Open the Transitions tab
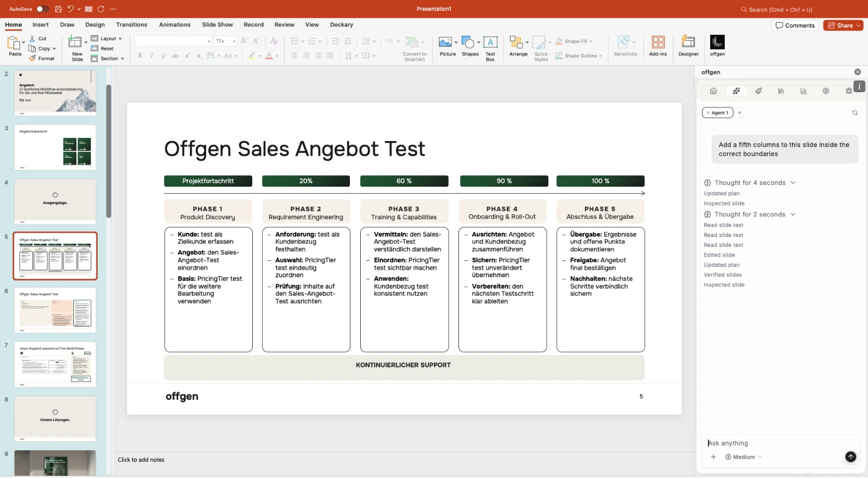This screenshot has width=868, height=478. pos(132,25)
